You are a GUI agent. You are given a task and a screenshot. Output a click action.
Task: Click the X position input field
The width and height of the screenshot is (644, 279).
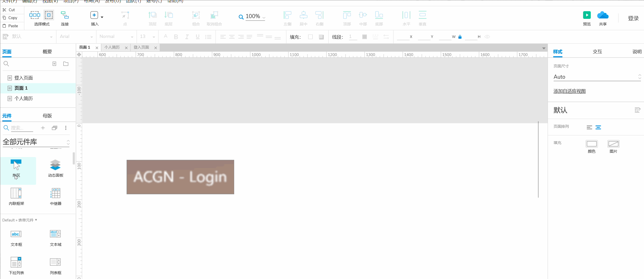[x=403, y=37]
